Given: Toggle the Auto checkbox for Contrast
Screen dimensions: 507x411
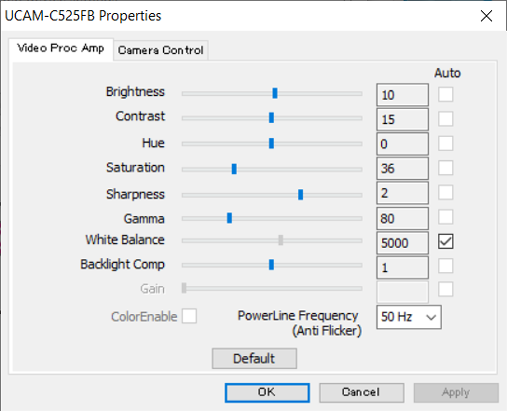Looking at the screenshot, I should (446, 119).
